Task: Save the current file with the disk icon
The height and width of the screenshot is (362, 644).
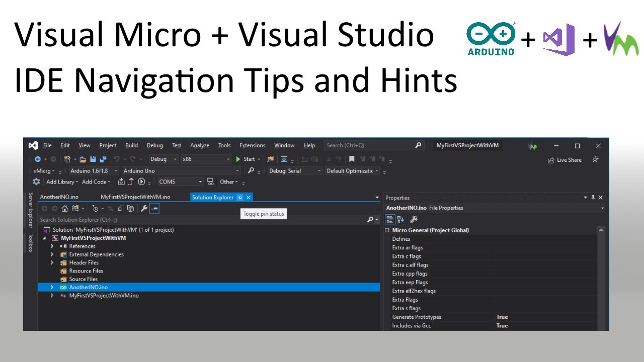Action: (x=93, y=159)
